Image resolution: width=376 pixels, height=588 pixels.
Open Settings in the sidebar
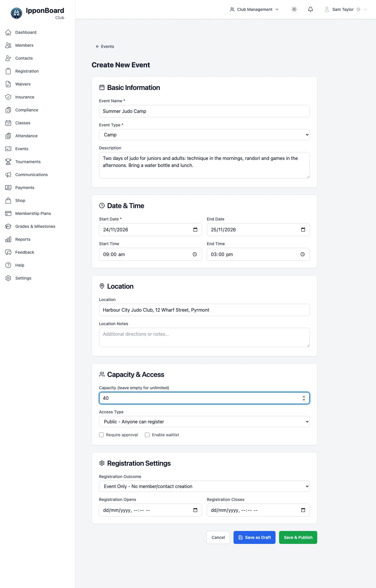[38, 278]
